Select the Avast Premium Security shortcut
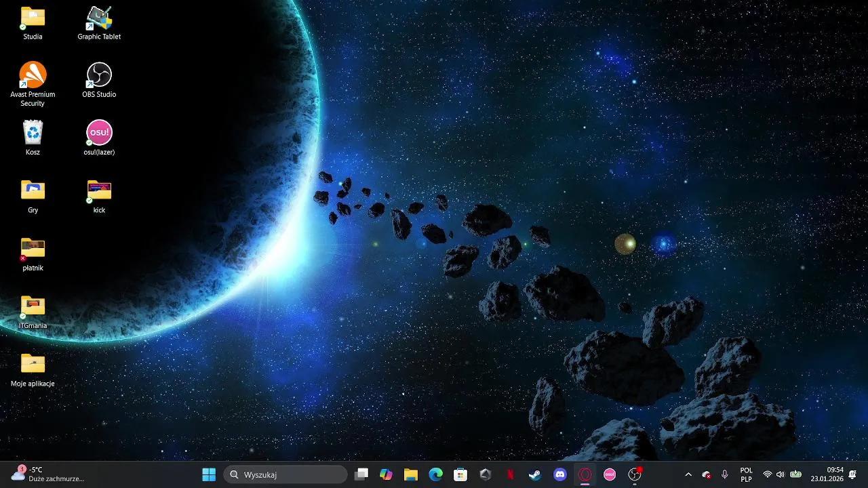868x488 pixels. click(33, 84)
